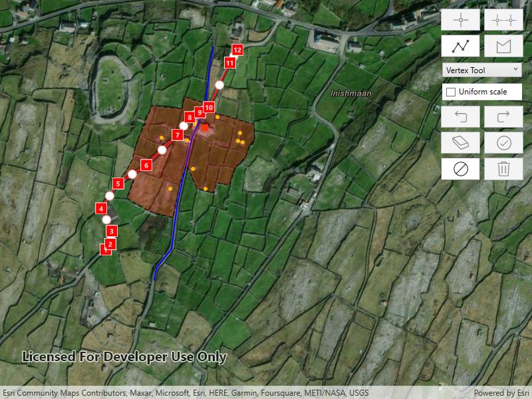Viewport: 532px width, 399px height.
Task: Select vertex 10 of the red polyline
Action: [x=209, y=108]
